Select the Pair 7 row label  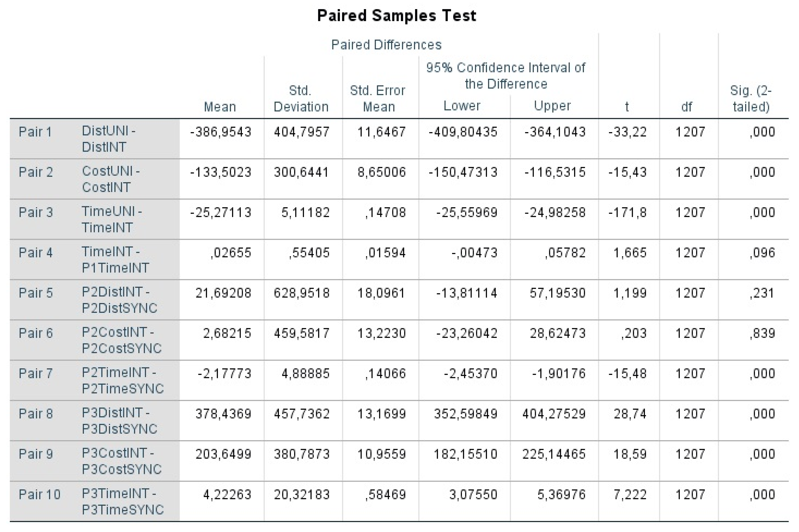pyautogui.click(x=36, y=374)
